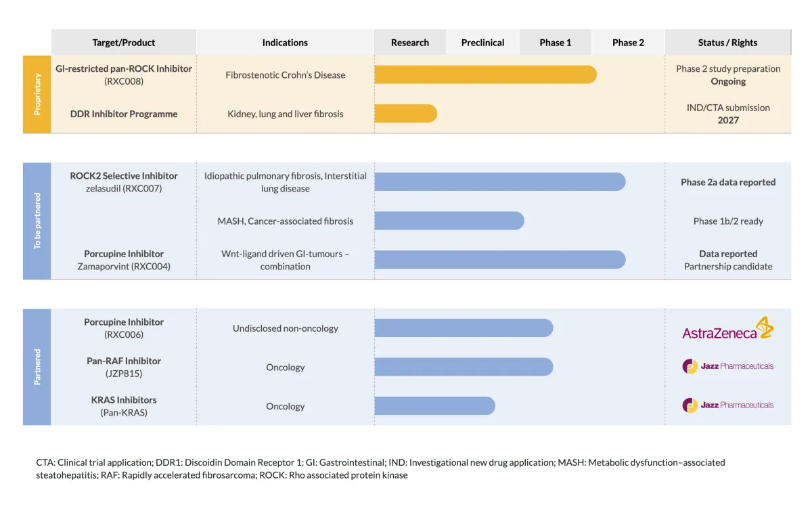812x509 pixels.
Task: Click the Target/Product column header
Action: coord(124,42)
